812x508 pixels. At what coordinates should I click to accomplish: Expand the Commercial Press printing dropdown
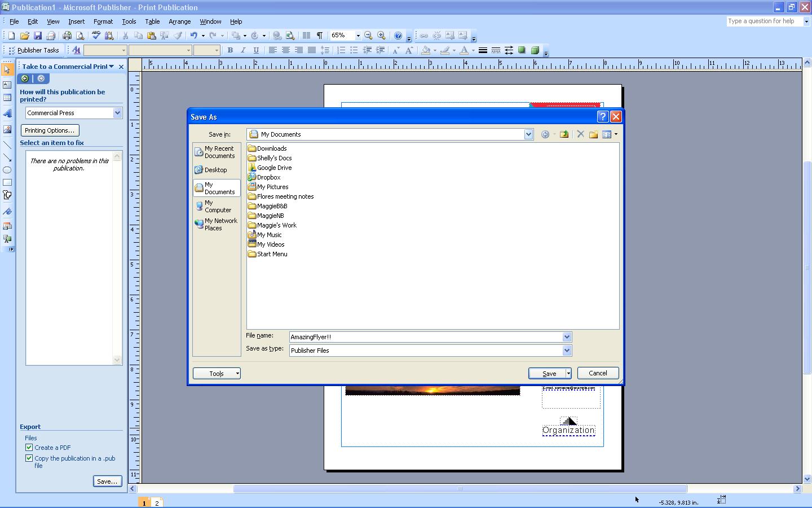[x=117, y=113]
